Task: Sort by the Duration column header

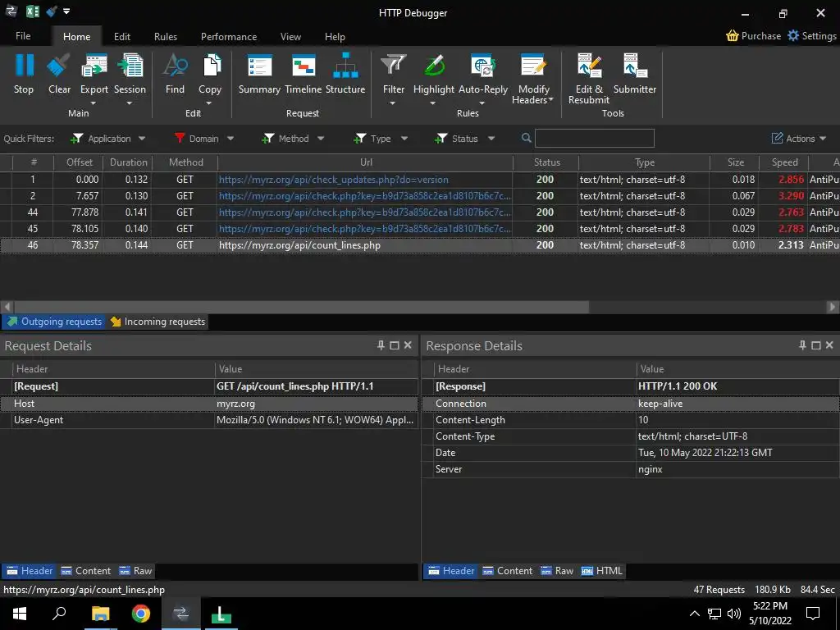Action: click(x=128, y=162)
